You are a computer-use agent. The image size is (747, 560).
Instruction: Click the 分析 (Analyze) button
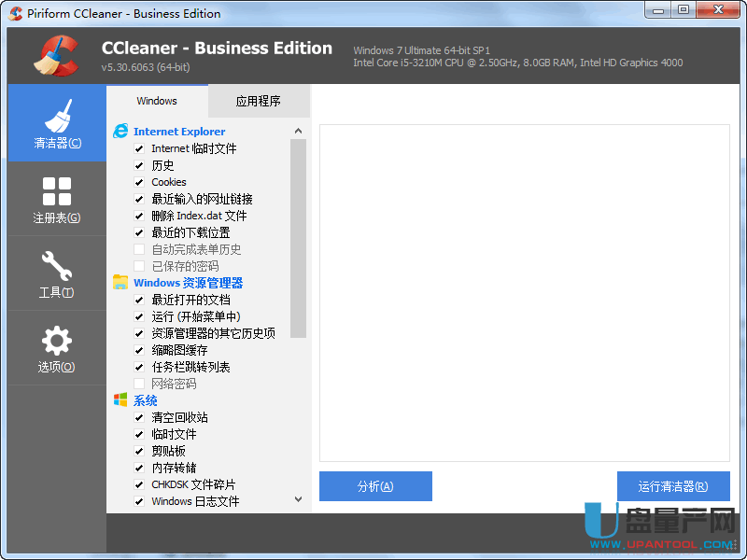pos(375,486)
